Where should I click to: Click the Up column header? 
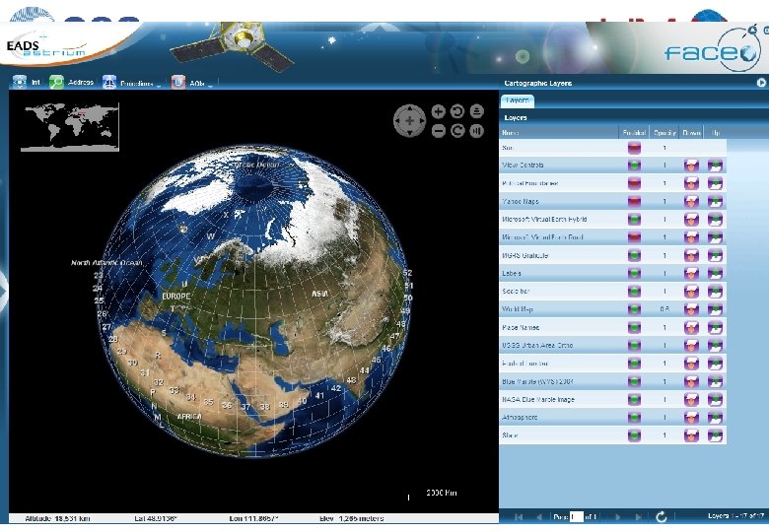(715, 133)
